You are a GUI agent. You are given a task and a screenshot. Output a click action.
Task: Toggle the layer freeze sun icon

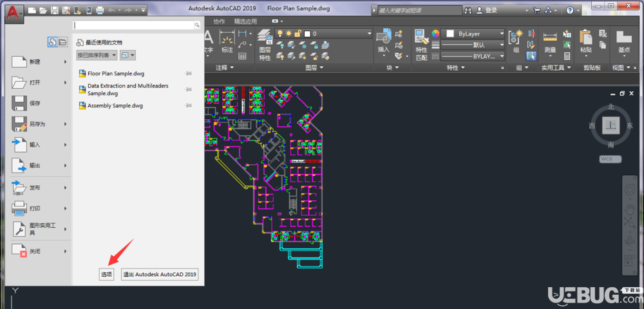289,33
